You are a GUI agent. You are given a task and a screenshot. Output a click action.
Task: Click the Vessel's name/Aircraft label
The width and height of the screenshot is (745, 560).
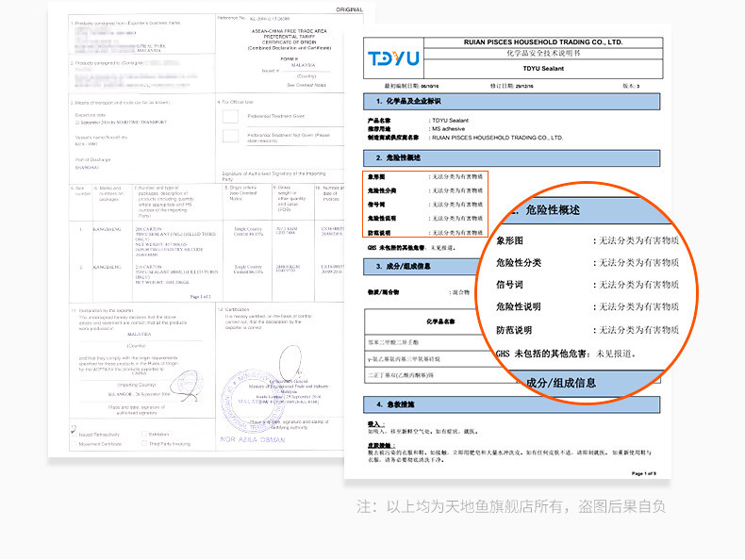(x=101, y=138)
